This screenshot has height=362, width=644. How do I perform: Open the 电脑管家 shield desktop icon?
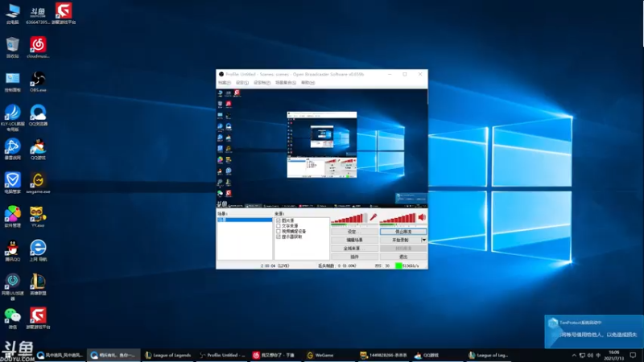13,183
